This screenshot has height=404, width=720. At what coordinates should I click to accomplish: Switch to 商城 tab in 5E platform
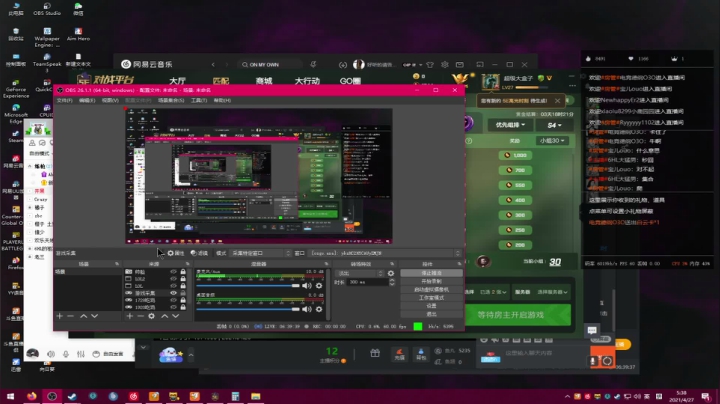click(x=264, y=81)
